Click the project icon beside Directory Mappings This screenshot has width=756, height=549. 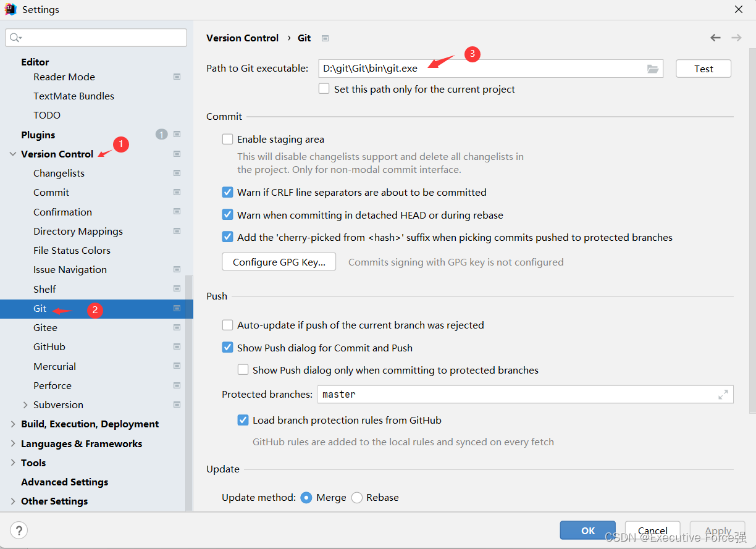[177, 231]
